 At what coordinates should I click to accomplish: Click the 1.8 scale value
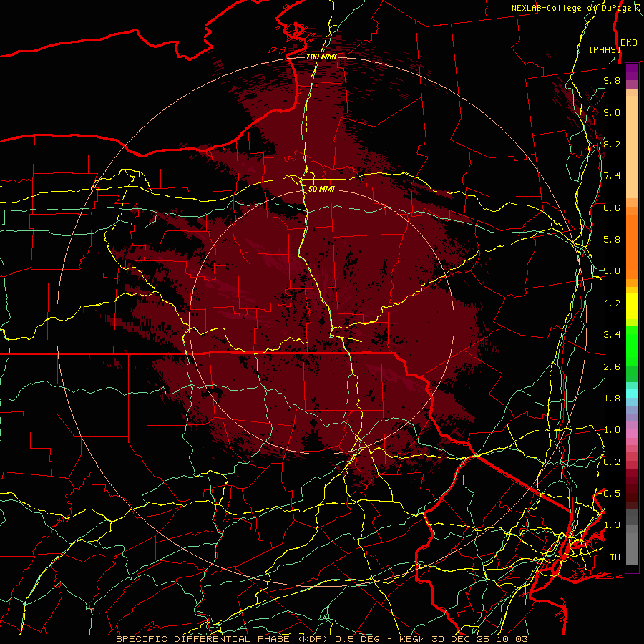612,399
